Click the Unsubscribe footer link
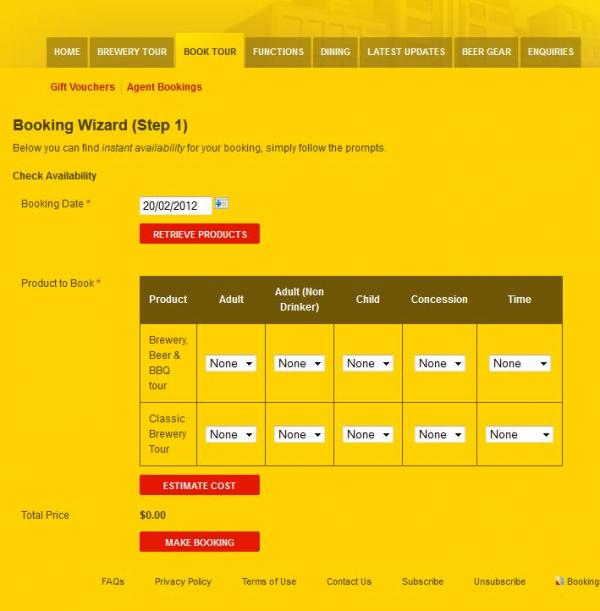This screenshot has height=611, width=600. (499, 582)
